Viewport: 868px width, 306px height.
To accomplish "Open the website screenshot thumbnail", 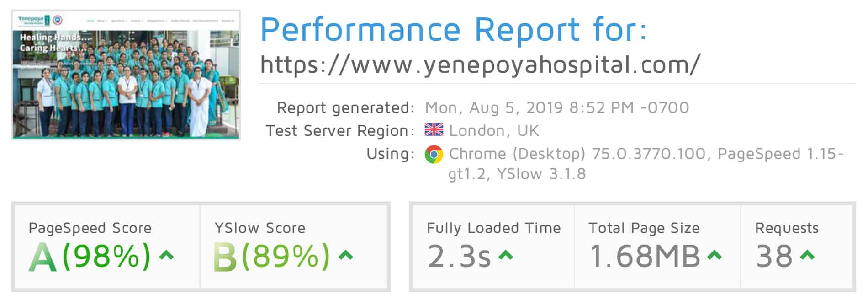I will 126,75.
